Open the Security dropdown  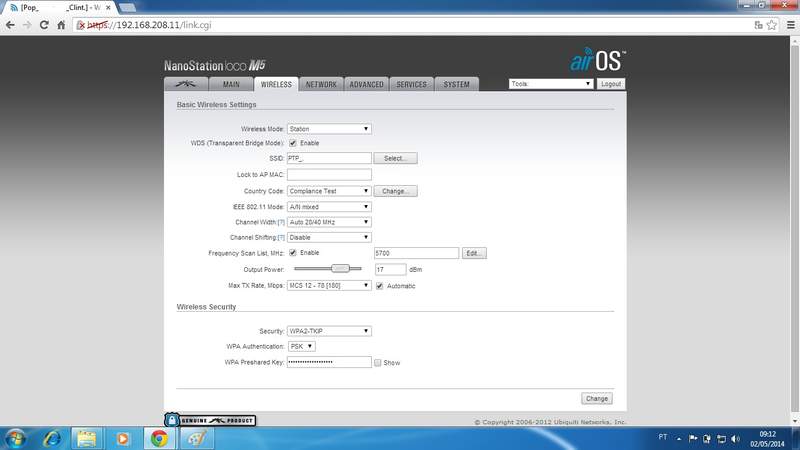click(x=329, y=331)
